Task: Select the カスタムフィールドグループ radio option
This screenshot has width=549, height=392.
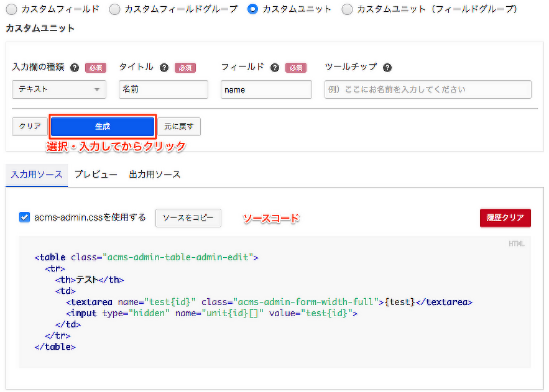Action: point(114,9)
